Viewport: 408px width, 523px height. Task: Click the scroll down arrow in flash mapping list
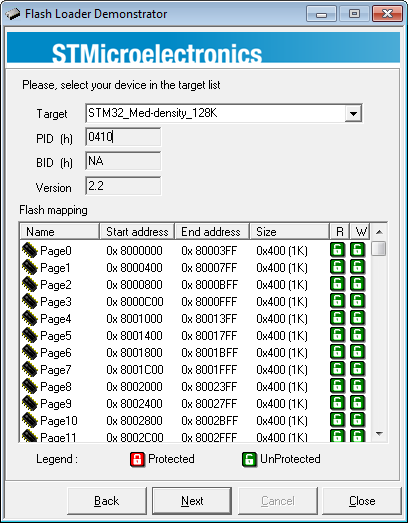tap(379, 434)
